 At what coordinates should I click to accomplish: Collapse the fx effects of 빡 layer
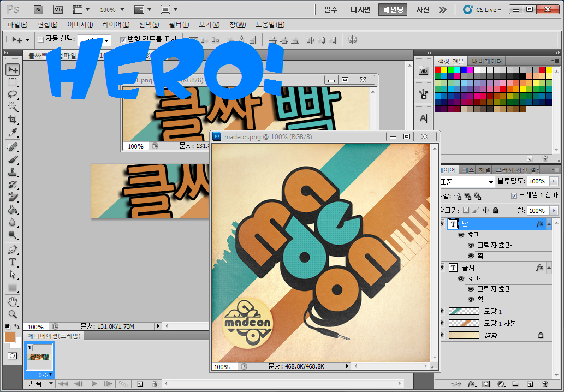pyautogui.click(x=549, y=224)
